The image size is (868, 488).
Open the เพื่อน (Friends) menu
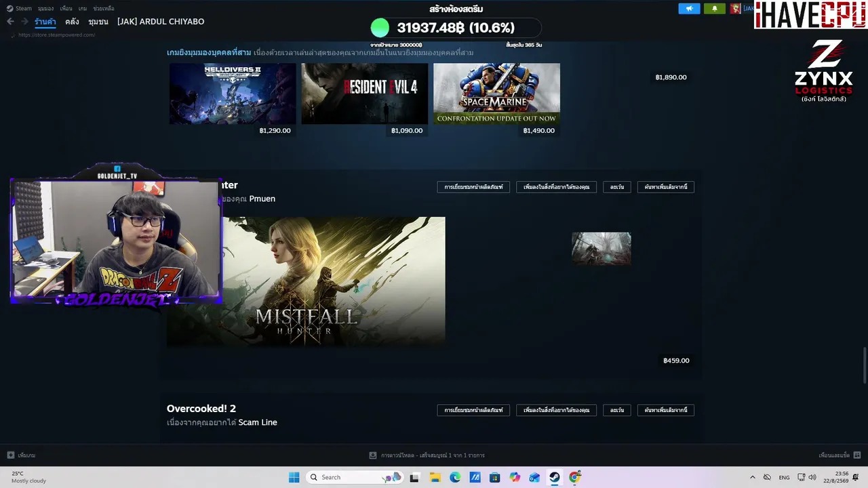[66, 9]
